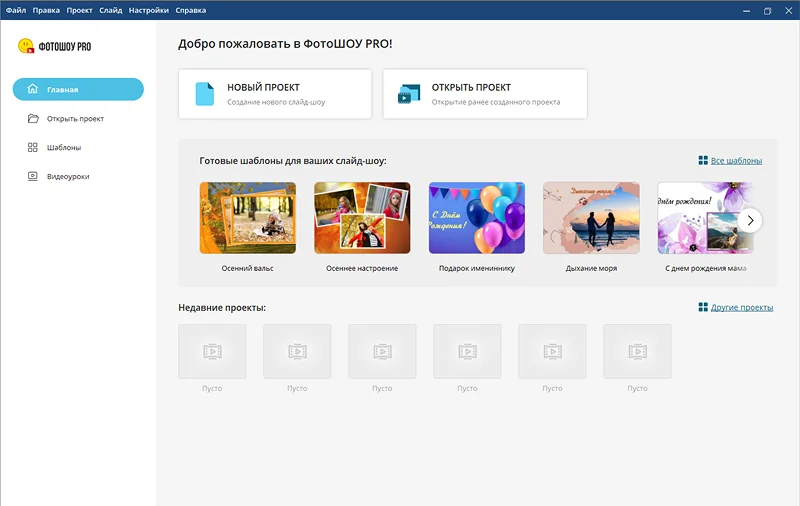This screenshot has width=800, height=506.
Task: Follow the Другие проекты link
Action: click(x=742, y=308)
